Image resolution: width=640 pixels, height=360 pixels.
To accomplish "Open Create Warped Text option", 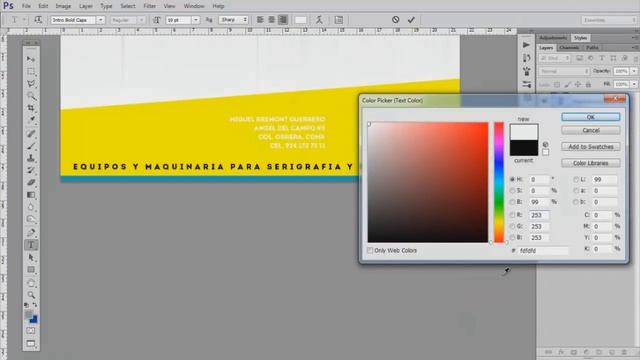I will click(x=319, y=20).
